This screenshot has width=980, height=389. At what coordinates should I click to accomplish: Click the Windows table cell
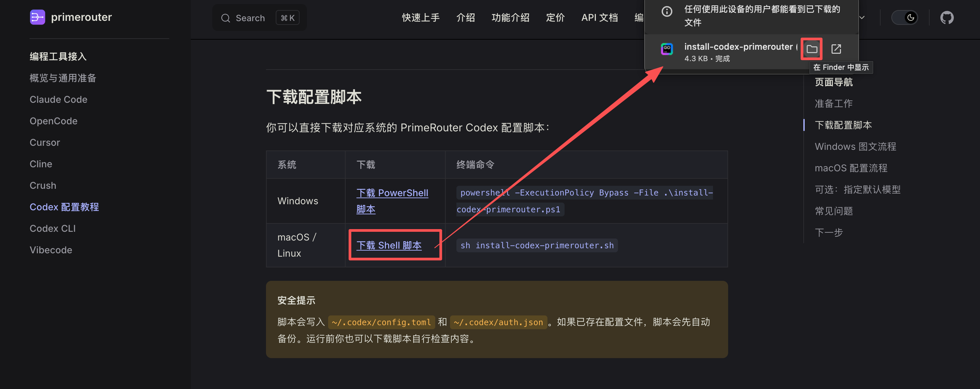click(x=306, y=201)
